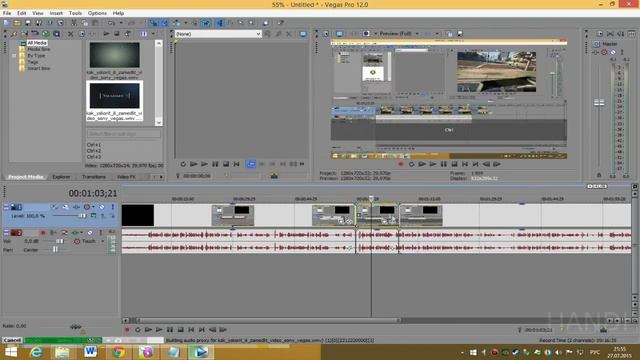The height and width of the screenshot is (360, 640).
Task: Click Video Preview on External Monitor icon
Action: point(339,33)
